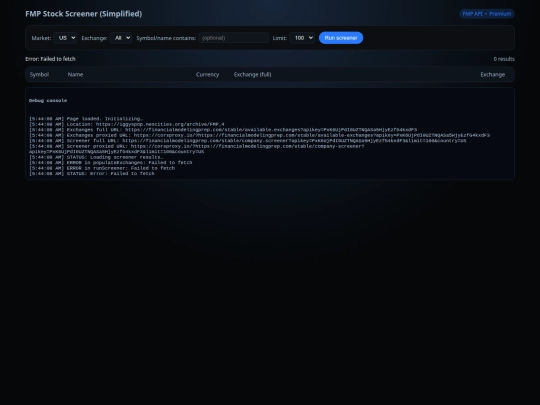Click the 'Exchange:' filter label
The image size is (540, 405).
coord(94,38)
